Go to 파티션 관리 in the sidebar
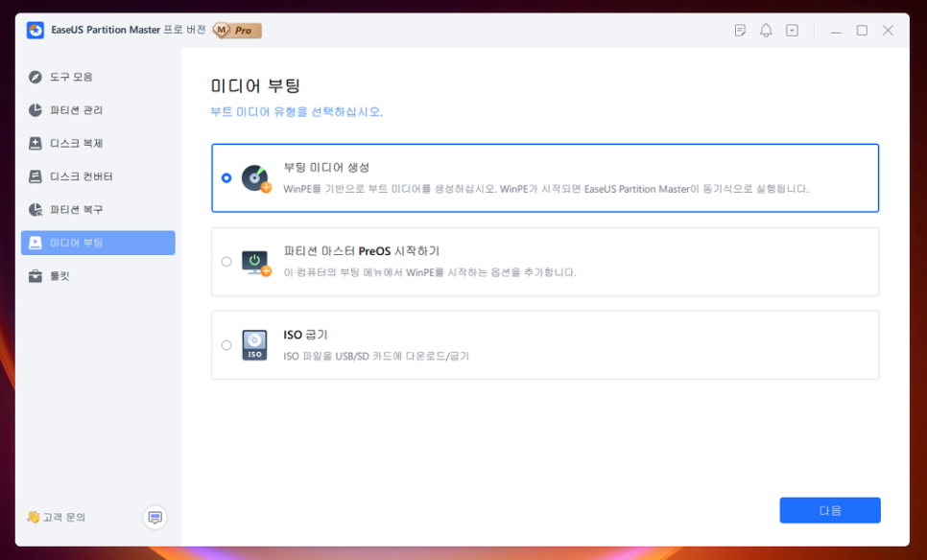The height and width of the screenshot is (560, 927). [x=98, y=110]
